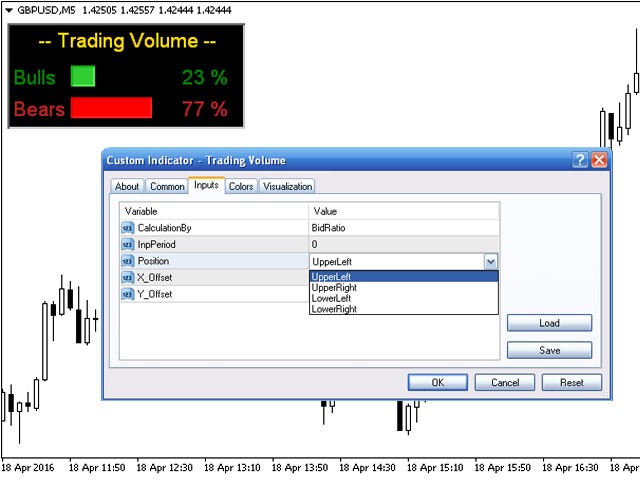Switch to the About tab
640x480 pixels.
point(127,187)
